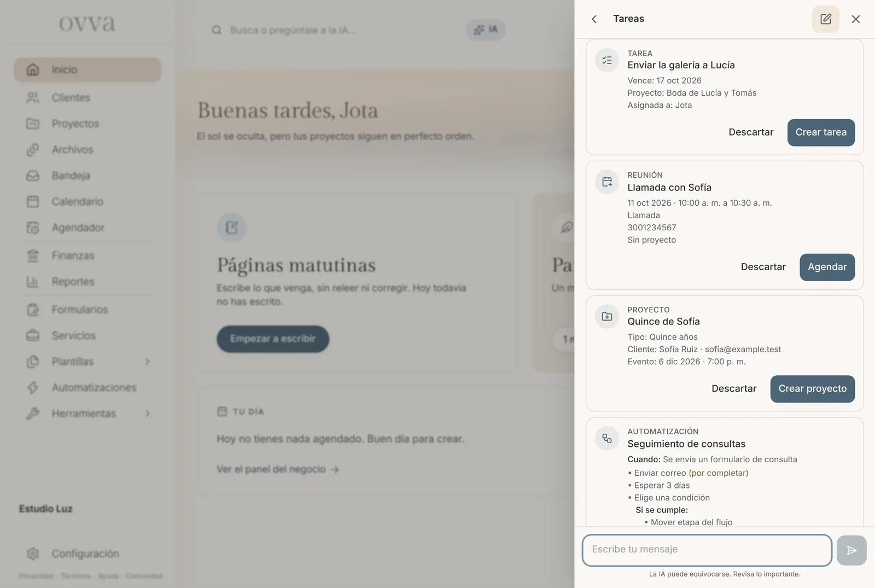Screen dimensions: 875x588
Task: Click the ovva logo
Action: (x=87, y=23)
